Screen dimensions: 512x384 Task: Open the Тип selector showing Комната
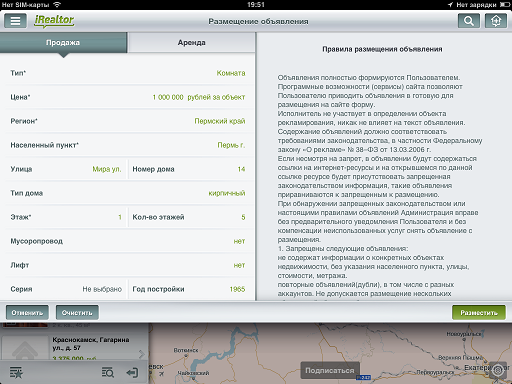click(128, 73)
